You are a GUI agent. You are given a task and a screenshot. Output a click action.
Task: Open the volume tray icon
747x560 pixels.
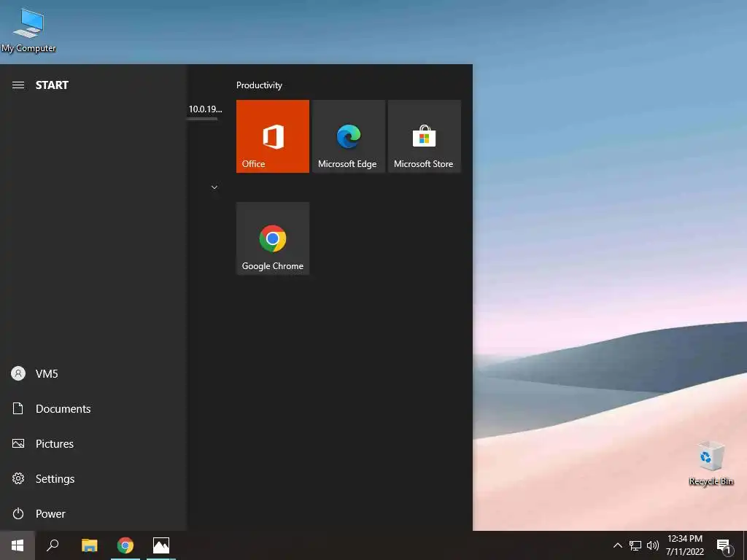point(653,545)
